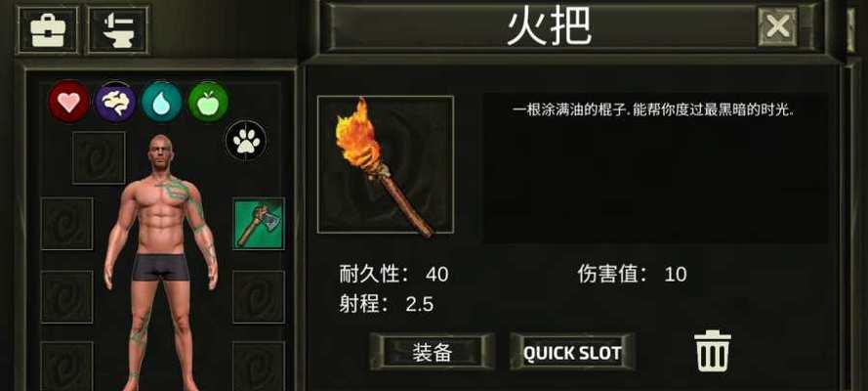Close the 火把 item details panel
The width and height of the screenshot is (868, 391).
[x=778, y=26]
